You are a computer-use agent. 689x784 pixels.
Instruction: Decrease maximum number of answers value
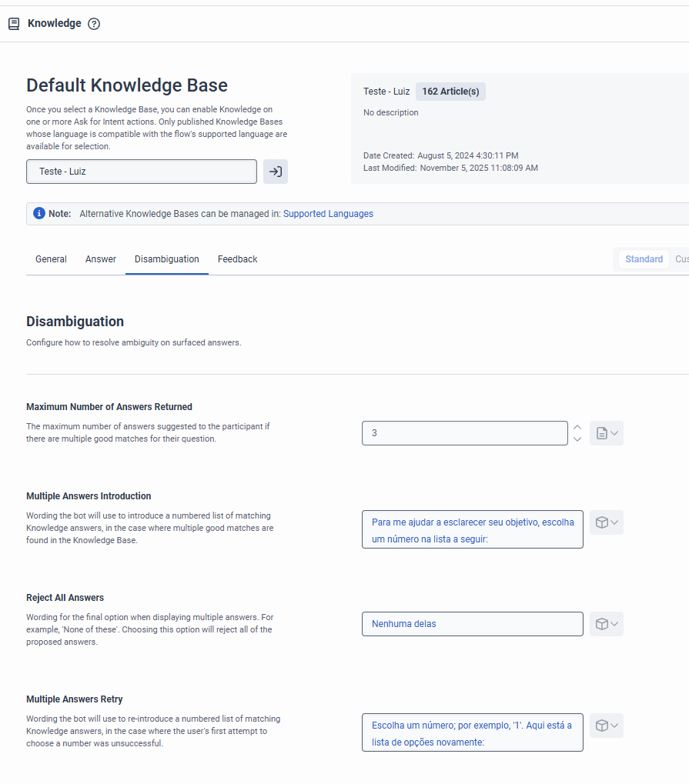(x=577, y=439)
